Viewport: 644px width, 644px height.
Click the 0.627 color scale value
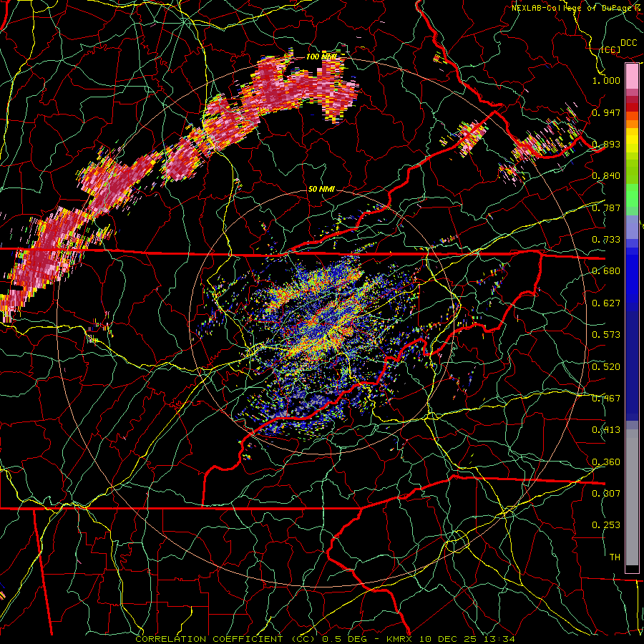(x=606, y=303)
